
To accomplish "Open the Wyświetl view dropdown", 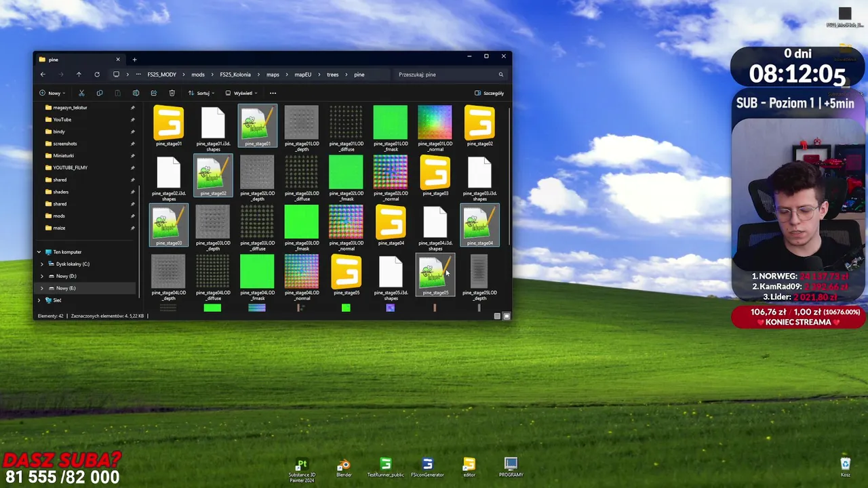I will tap(241, 93).
